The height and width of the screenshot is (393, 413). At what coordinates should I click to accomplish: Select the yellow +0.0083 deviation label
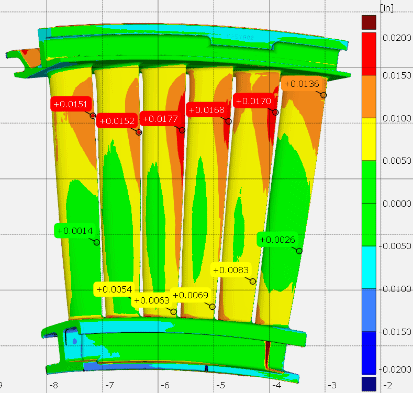pos(231,270)
